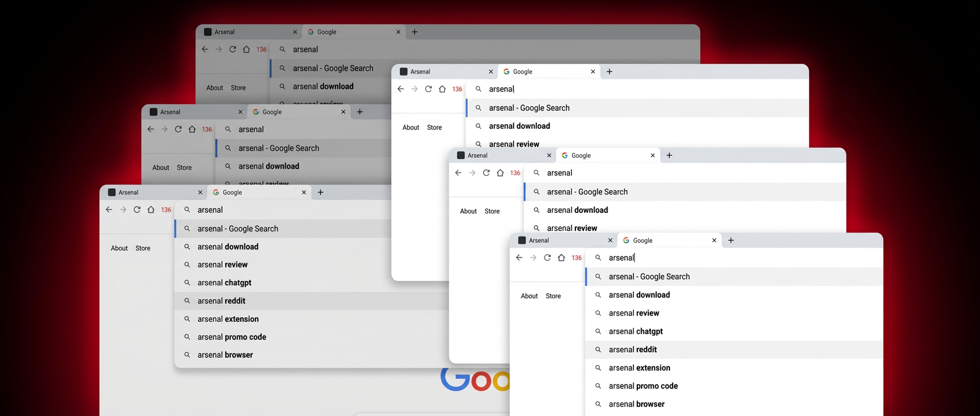980x416 pixels.
Task: Go back in middle white window
Action: (458, 173)
